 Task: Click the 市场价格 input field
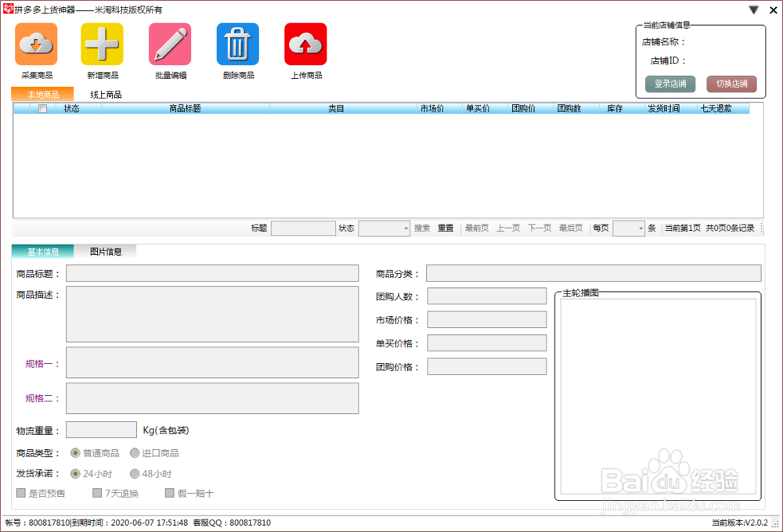(x=487, y=319)
